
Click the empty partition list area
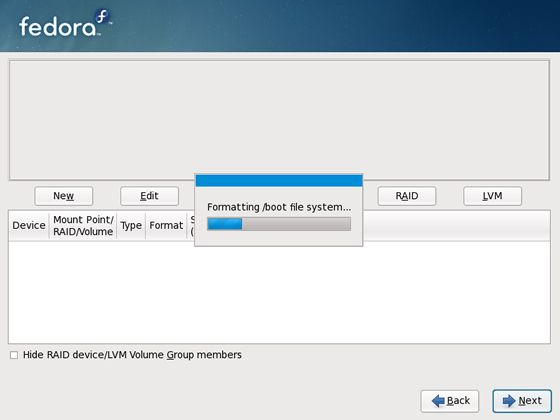tap(279, 292)
